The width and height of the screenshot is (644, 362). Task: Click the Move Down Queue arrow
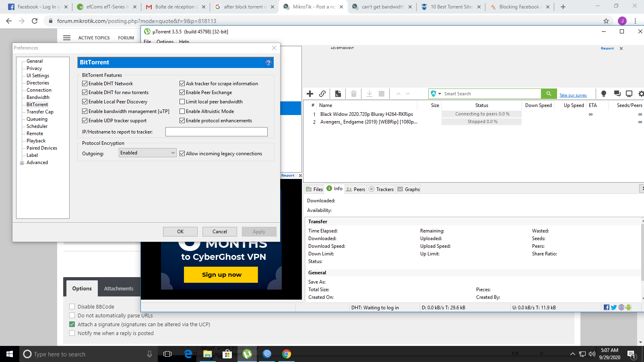click(x=408, y=94)
